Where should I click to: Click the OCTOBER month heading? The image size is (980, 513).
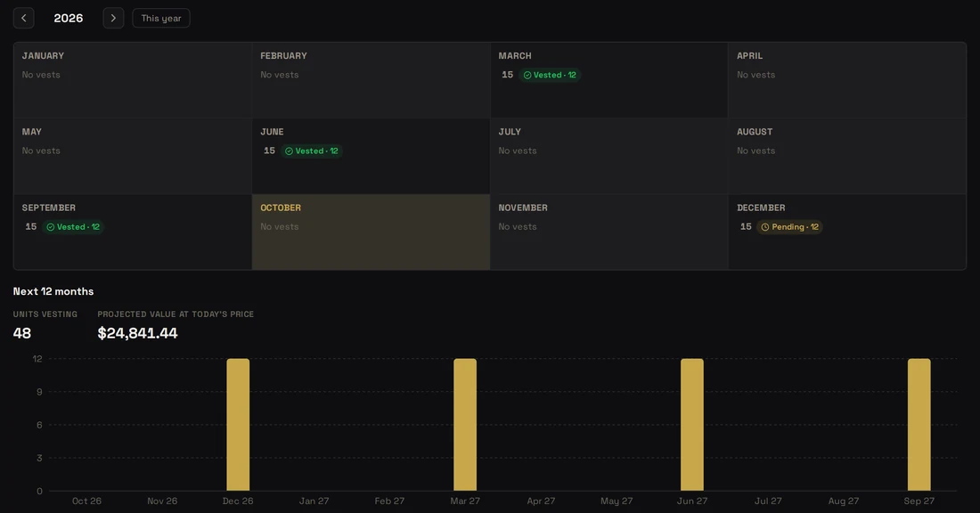tap(281, 208)
